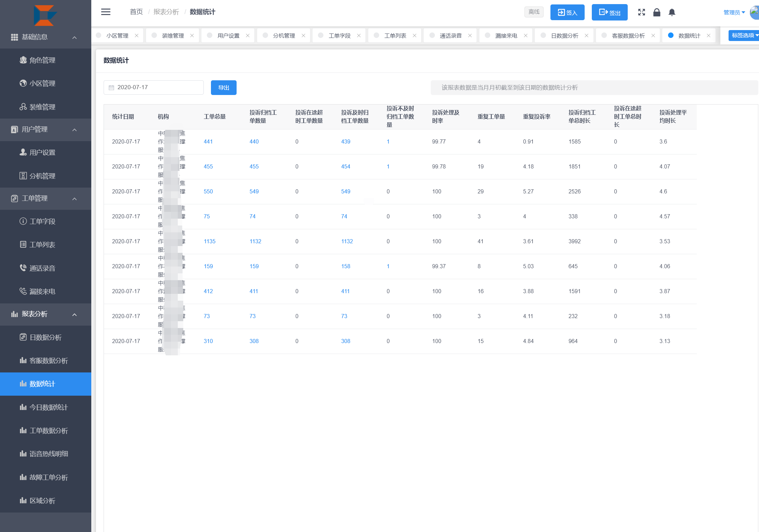Open the notification bell
759x532 pixels.
coord(671,12)
